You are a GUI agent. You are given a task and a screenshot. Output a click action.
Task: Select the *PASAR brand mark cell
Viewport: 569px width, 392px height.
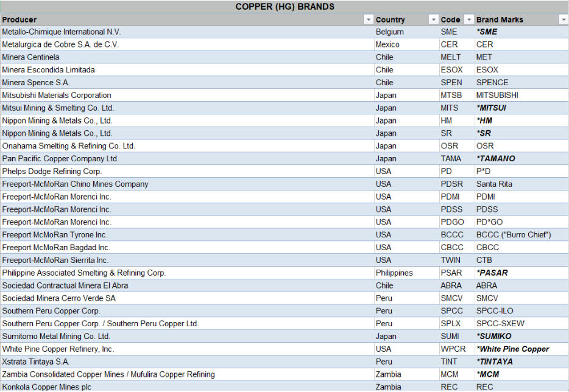coord(522,273)
